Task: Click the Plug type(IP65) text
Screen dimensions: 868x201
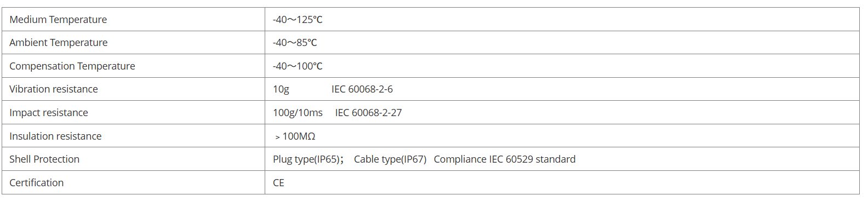Action: coord(306,159)
